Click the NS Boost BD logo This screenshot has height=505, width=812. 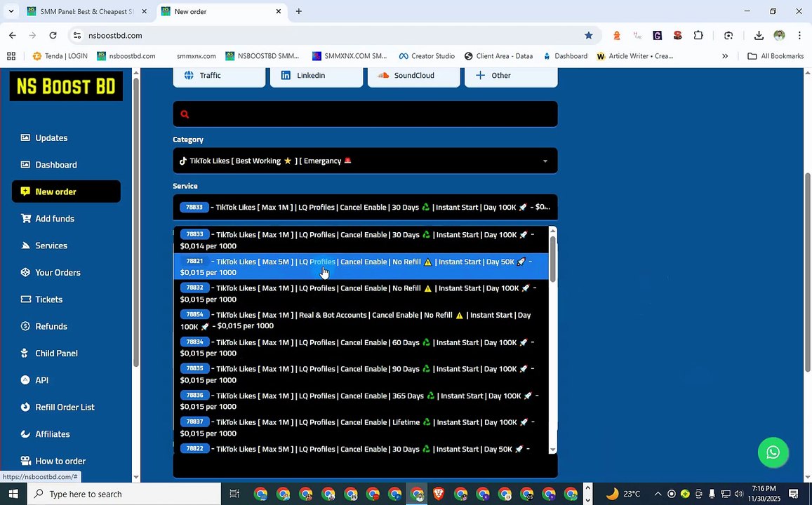point(66,86)
